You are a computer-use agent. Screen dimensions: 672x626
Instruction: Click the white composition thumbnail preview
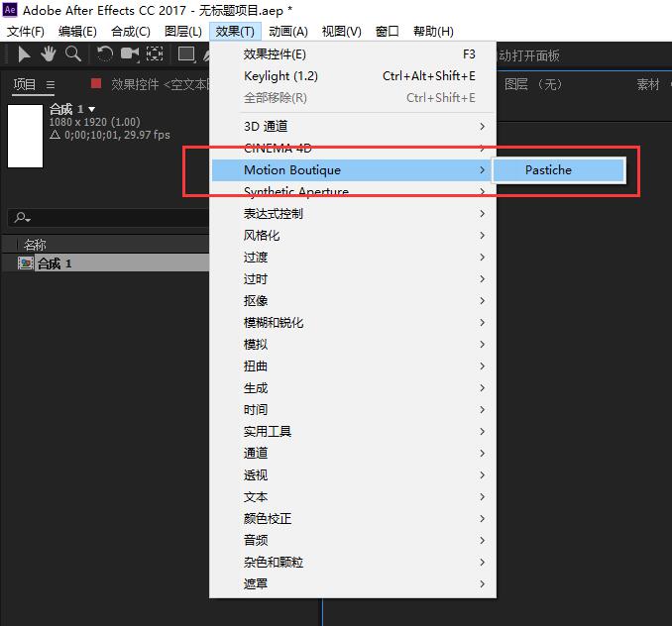pos(26,136)
